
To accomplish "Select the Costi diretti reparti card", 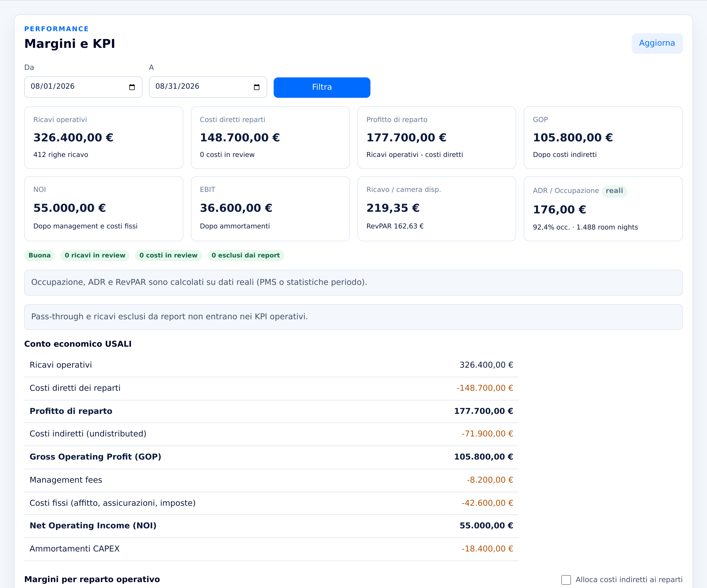I will coord(270,138).
